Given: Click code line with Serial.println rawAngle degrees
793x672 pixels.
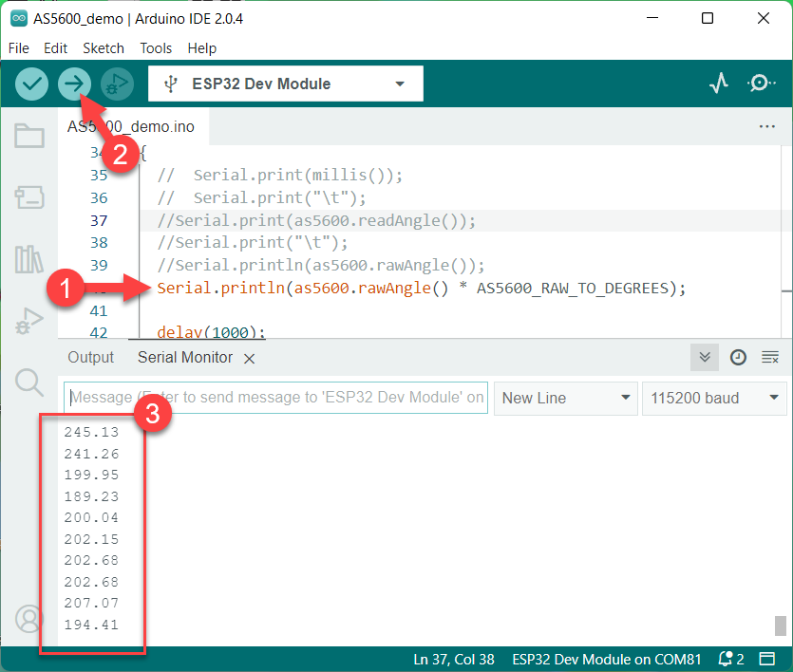Looking at the screenshot, I should (x=421, y=288).
